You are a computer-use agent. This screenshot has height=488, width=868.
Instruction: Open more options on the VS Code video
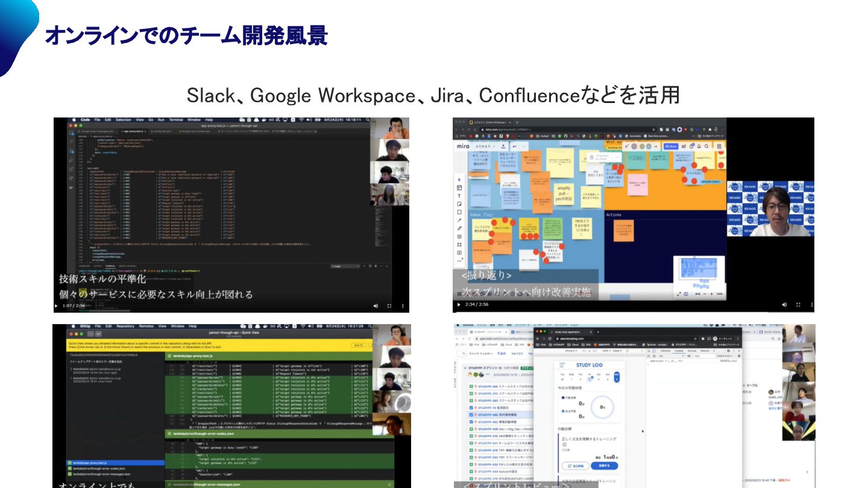tap(401, 306)
